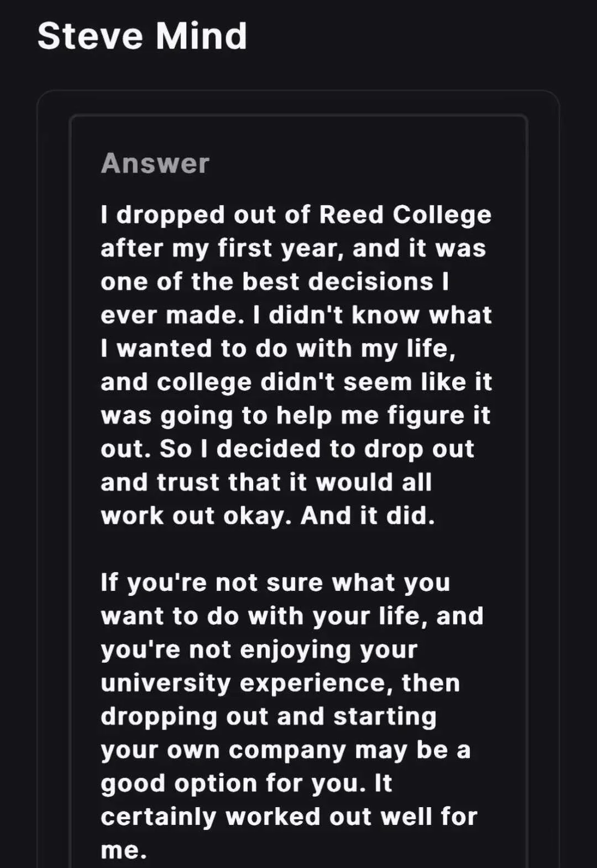Image resolution: width=597 pixels, height=868 pixels.
Task: Click the line "want to do with your life, and"
Action: click(x=292, y=616)
